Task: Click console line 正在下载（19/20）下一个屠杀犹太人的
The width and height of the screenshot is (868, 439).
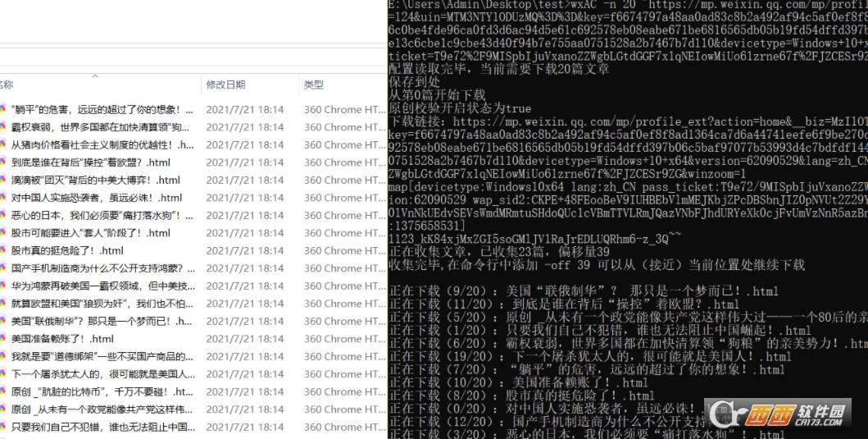Action: click(590, 356)
